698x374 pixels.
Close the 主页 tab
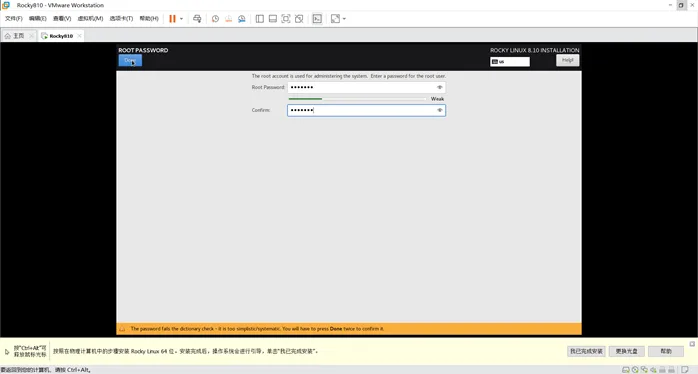pyautogui.click(x=31, y=36)
